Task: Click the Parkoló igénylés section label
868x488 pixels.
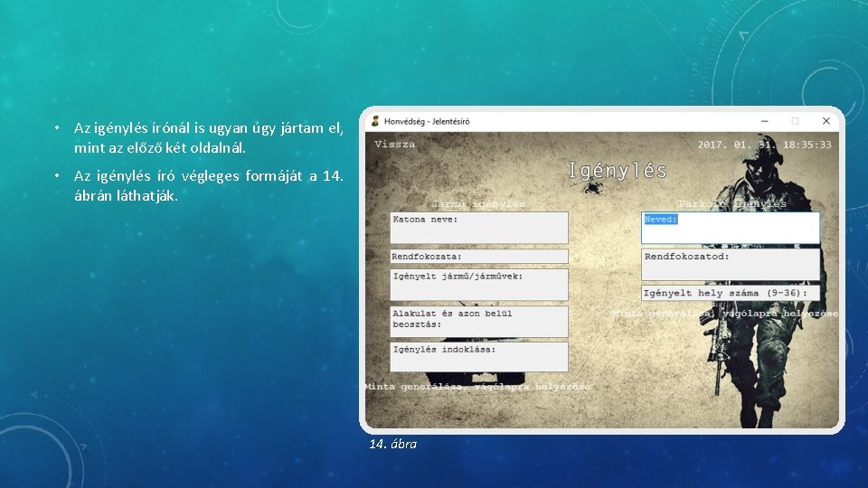Action: click(732, 203)
